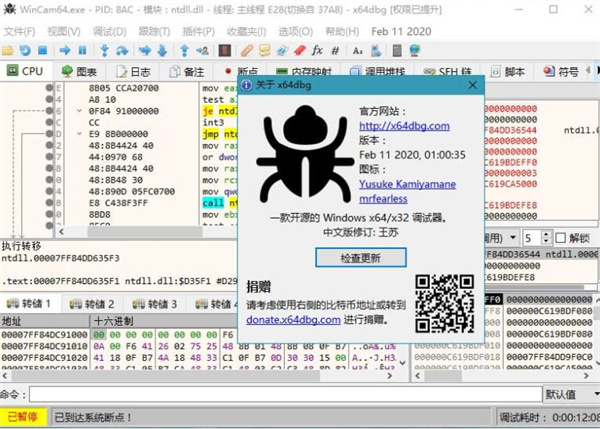Open the Bookmarks red icon
Image resolution: width=600 pixels, height=429 pixels.
click(x=300, y=51)
